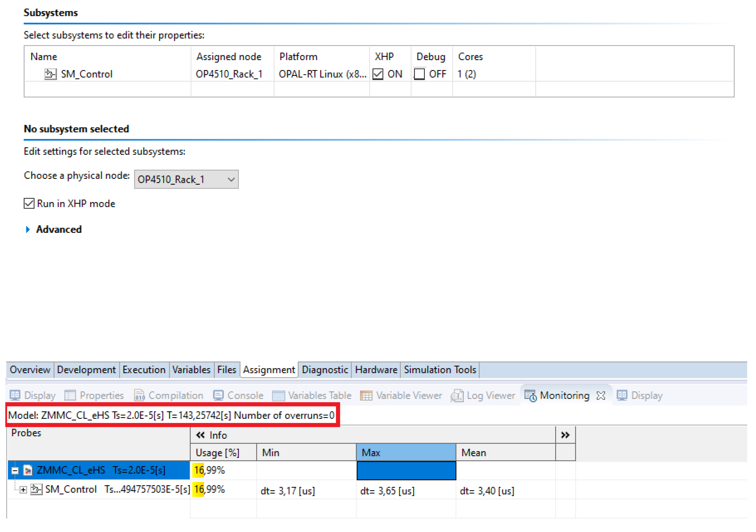
Task: Open the Variable Viewer icon
Action: click(366, 395)
